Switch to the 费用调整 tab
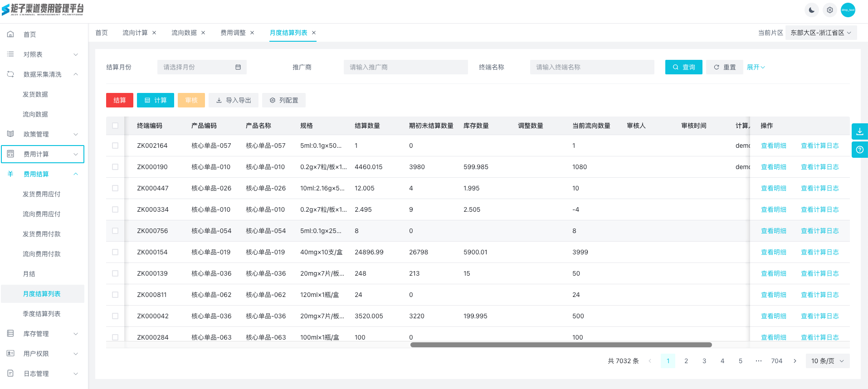 [233, 33]
